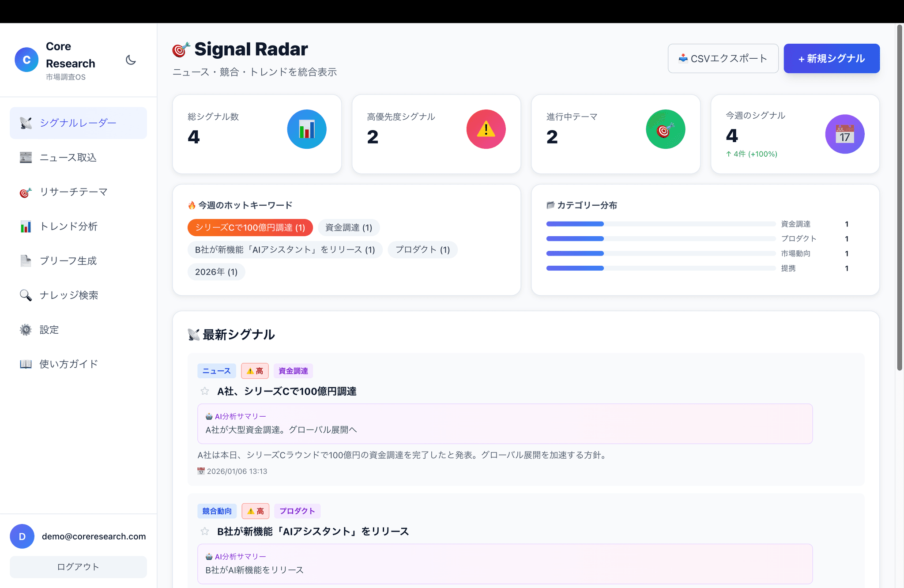Open 使い方ガイド using the book icon

point(26,364)
